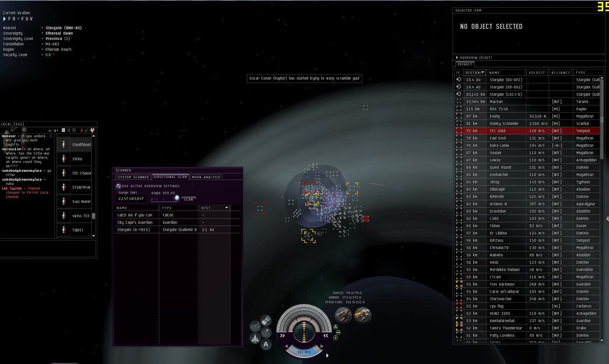The width and height of the screenshot is (609, 364).
Task: Expand the current location triangle beside F9-FUV
Action: pos(5,18)
